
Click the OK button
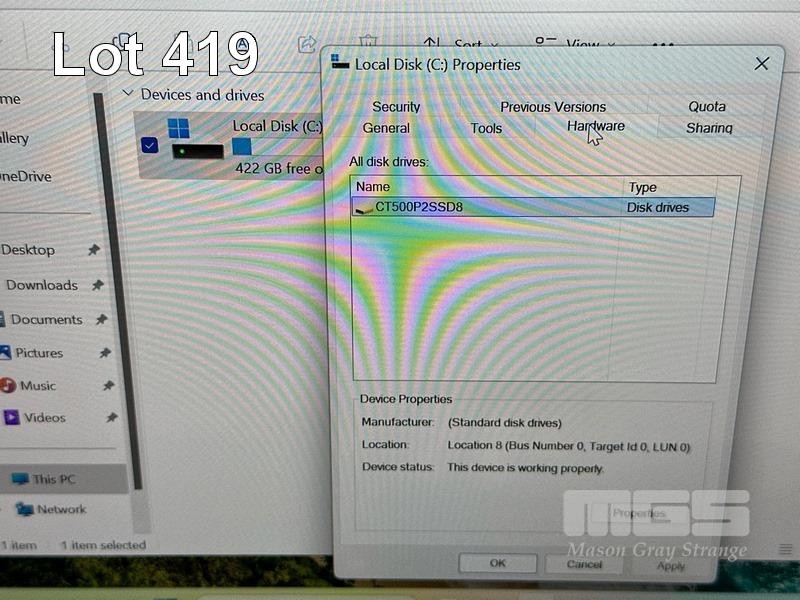[x=497, y=563]
